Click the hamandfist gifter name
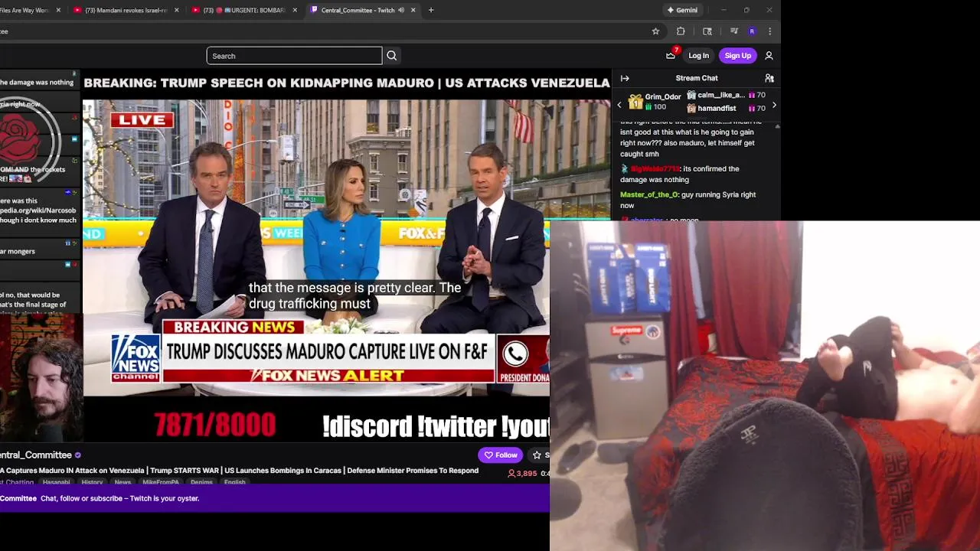 pyautogui.click(x=717, y=109)
